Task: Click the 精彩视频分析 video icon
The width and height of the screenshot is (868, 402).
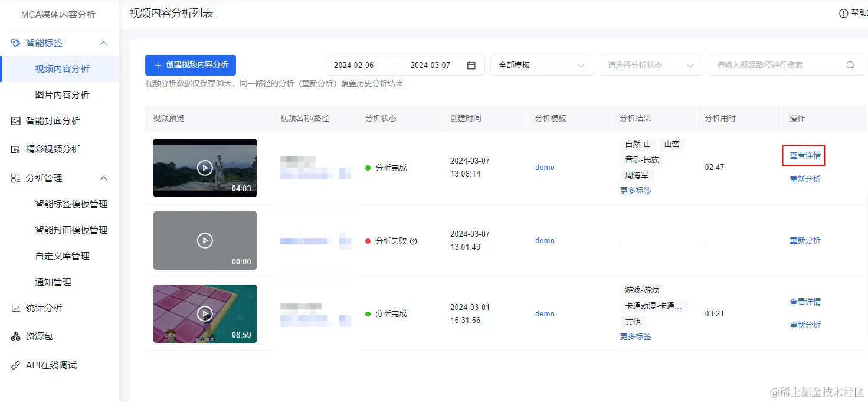Action: [x=16, y=149]
